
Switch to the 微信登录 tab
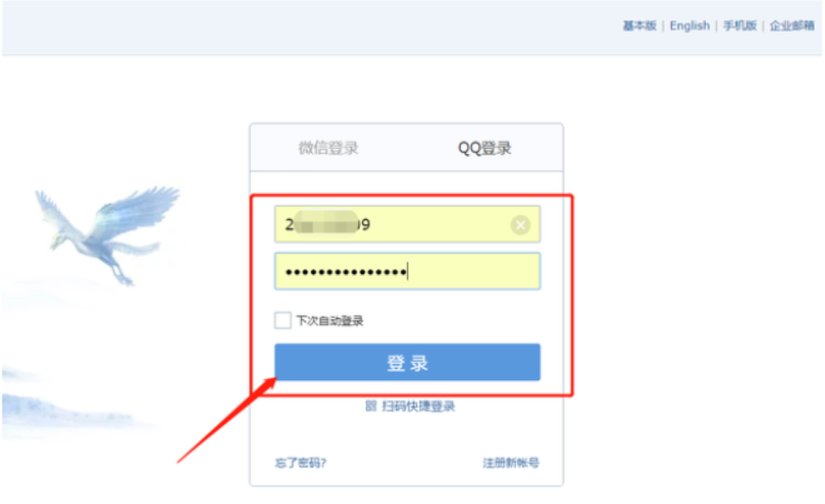[x=328, y=147]
